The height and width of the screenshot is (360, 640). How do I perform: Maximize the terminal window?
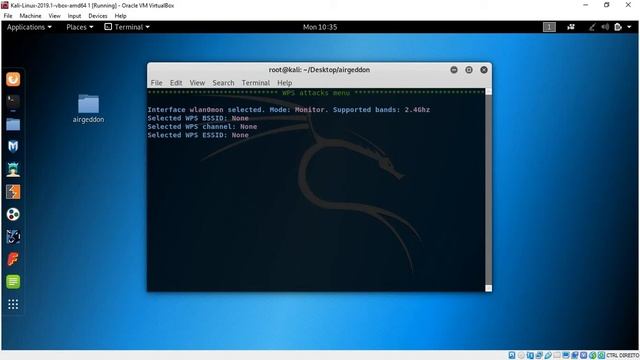(x=469, y=70)
